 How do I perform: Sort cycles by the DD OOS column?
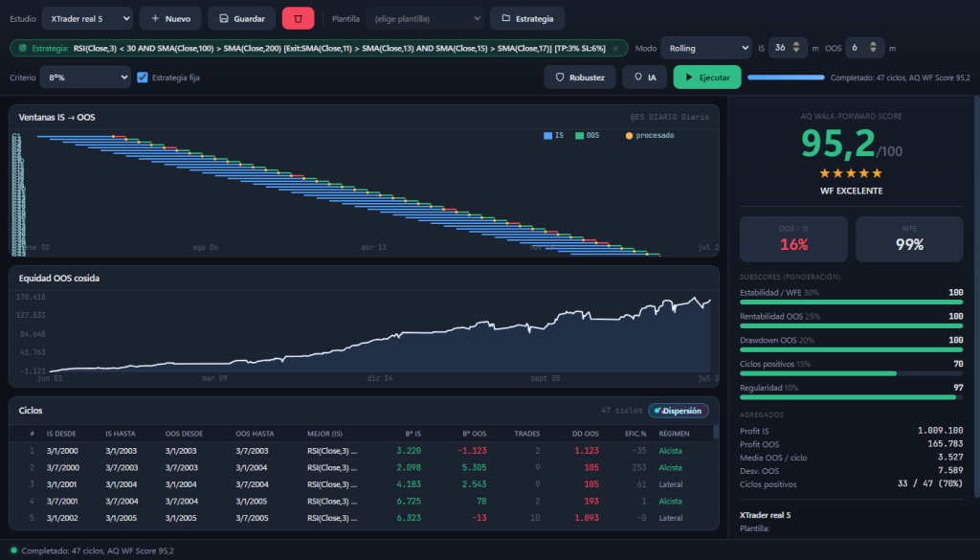[585, 434]
